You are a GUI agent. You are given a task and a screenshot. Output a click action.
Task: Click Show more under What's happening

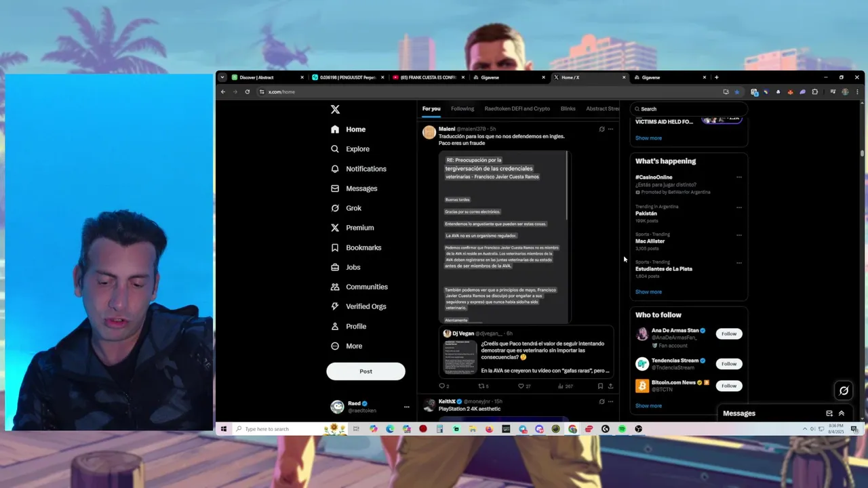648,292
